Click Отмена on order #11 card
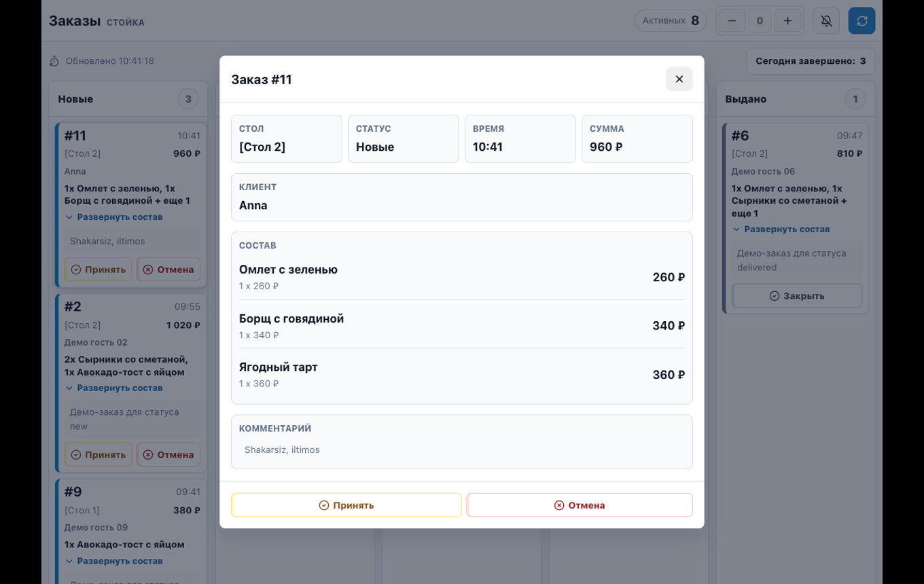The image size is (924, 584). click(x=168, y=270)
